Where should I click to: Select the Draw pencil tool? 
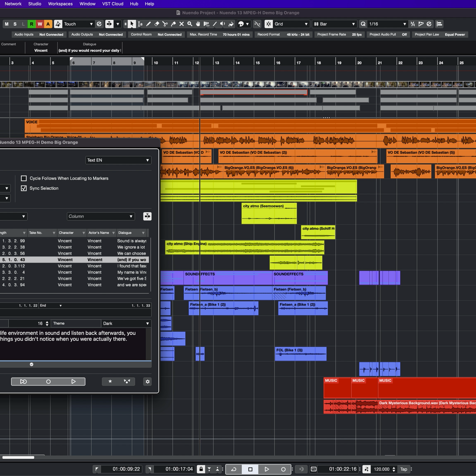click(x=148, y=24)
